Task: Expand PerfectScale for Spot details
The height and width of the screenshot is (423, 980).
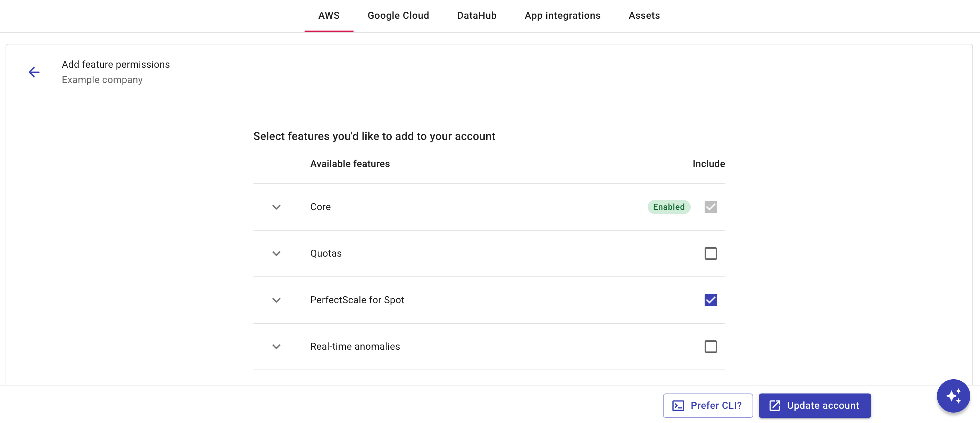Action: [276, 300]
